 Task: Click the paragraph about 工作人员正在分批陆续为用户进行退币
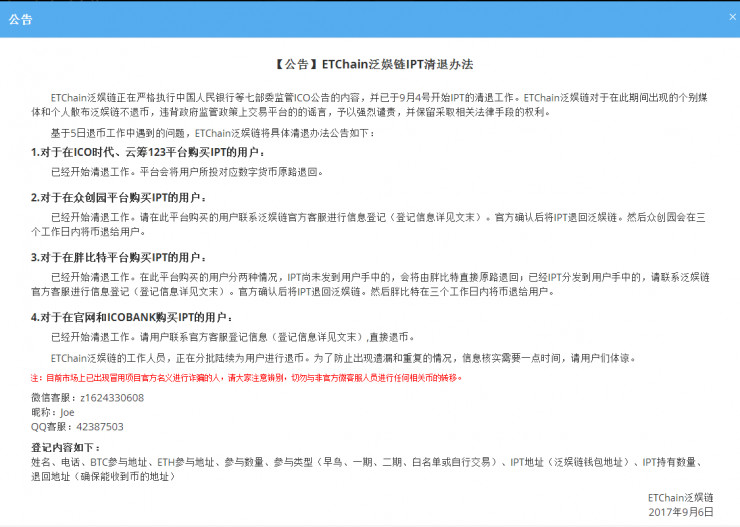344,359
